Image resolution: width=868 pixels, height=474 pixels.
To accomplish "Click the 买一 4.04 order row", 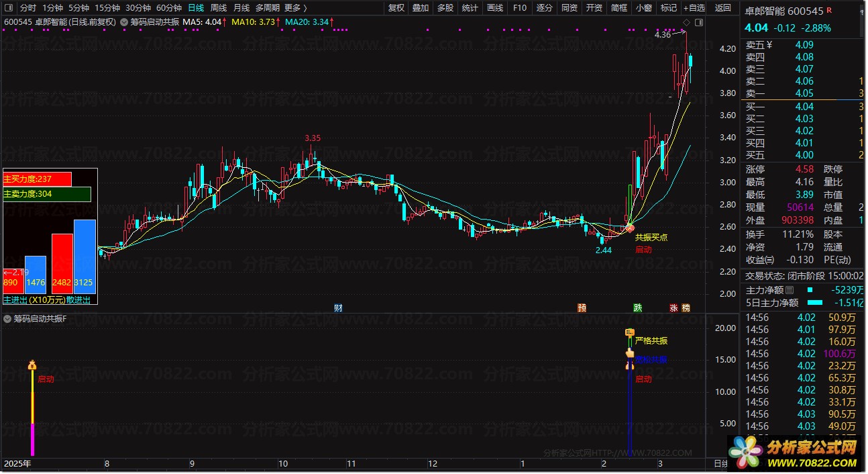I will (804, 107).
